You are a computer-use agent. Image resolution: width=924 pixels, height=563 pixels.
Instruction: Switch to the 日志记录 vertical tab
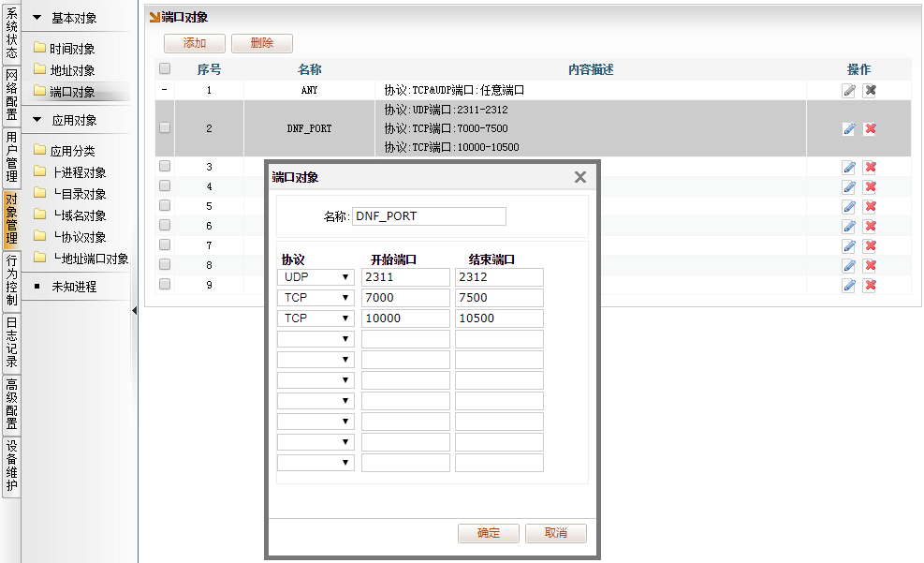11,343
